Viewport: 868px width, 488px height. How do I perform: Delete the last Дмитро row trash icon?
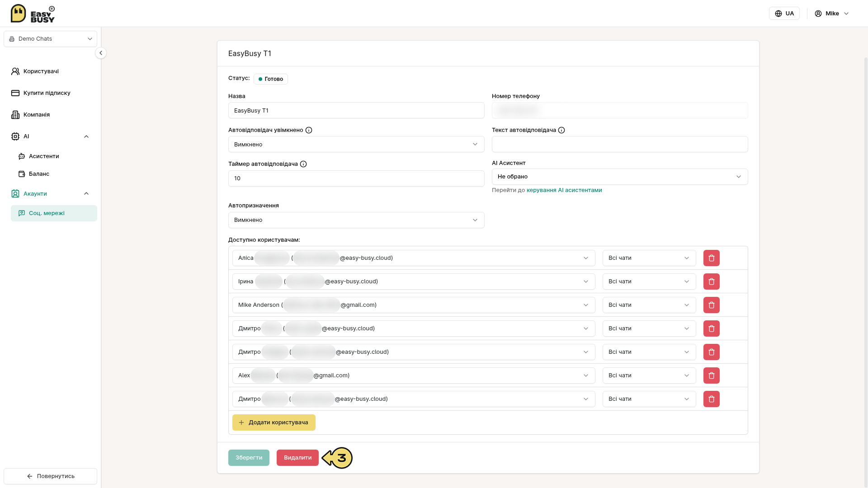(711, 399)
